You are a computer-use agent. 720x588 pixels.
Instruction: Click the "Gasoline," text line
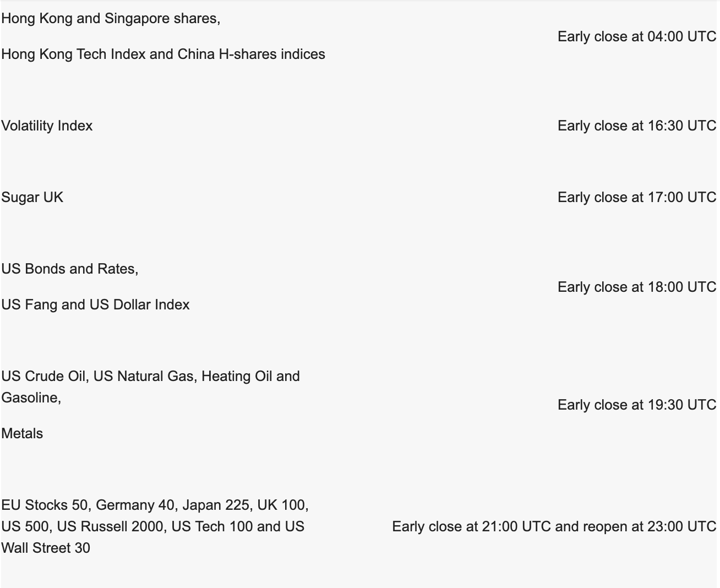click(31, 398)
